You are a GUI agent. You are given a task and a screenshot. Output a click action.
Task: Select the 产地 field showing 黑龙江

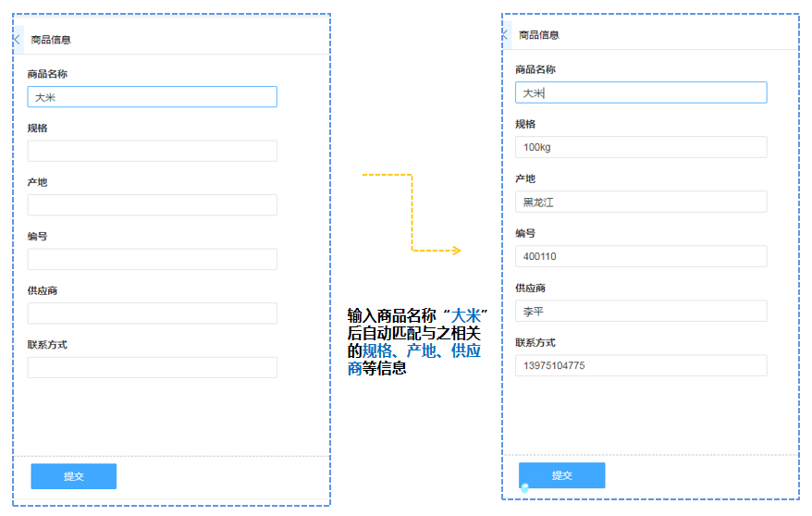640,202
